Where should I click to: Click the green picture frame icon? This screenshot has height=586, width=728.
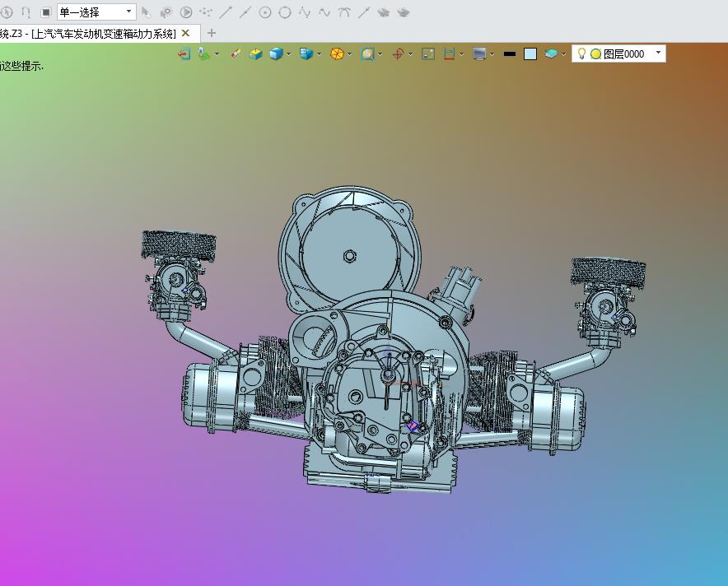click(428, 53)
